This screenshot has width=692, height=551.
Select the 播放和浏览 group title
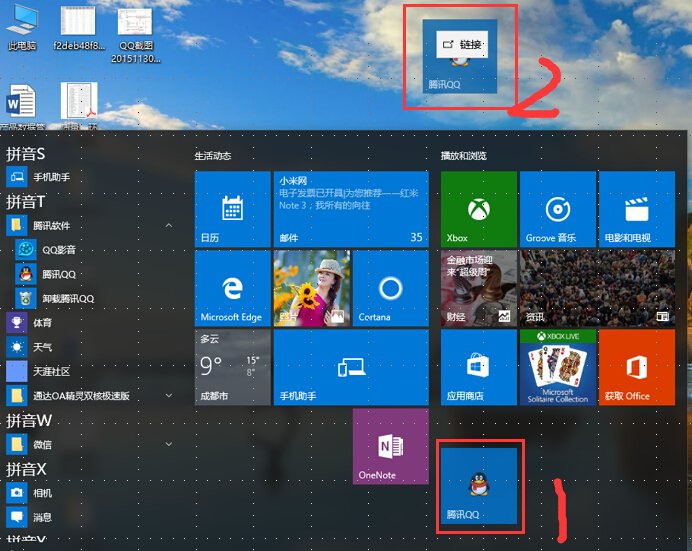[x=463, y=156]
